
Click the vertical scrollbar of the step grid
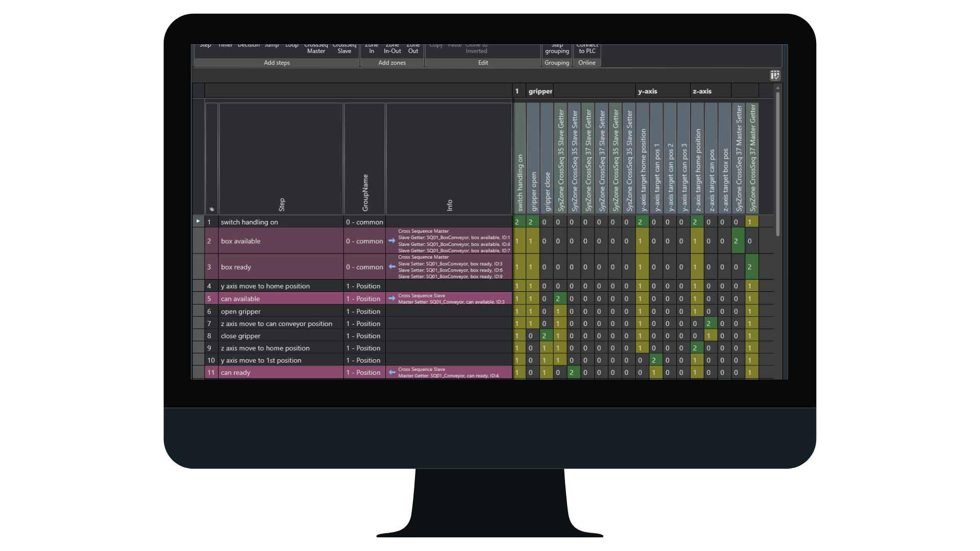coord(778,163)
